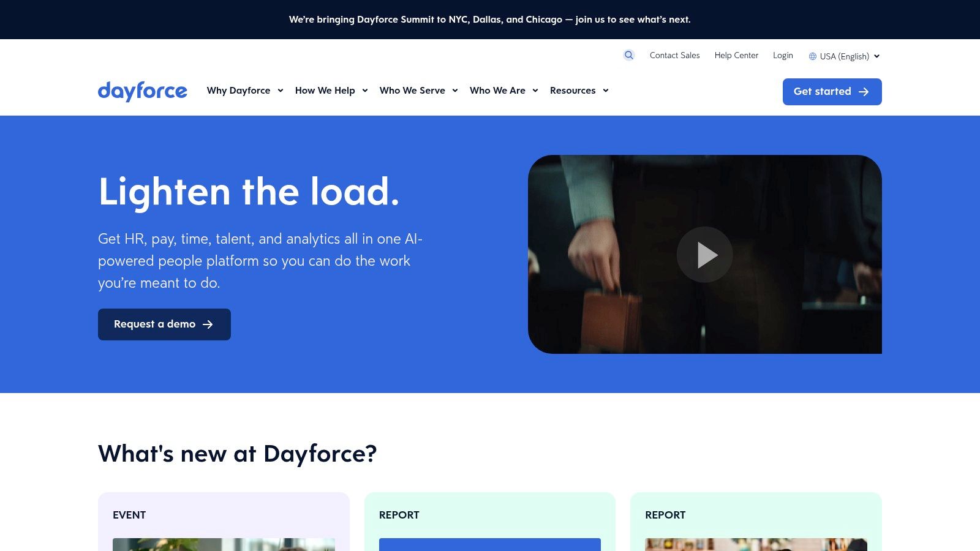
Task: Click the Get started button
Action: (x=832, y=91)
